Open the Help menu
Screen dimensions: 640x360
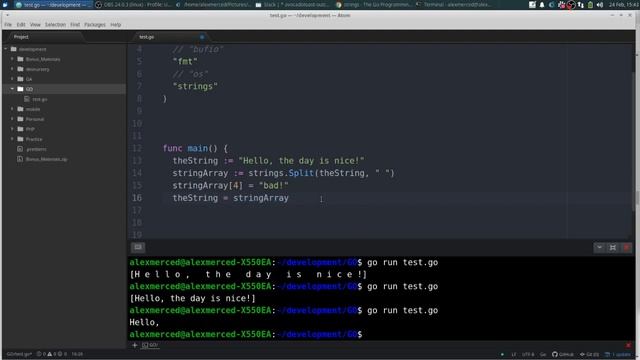point(116,25)
